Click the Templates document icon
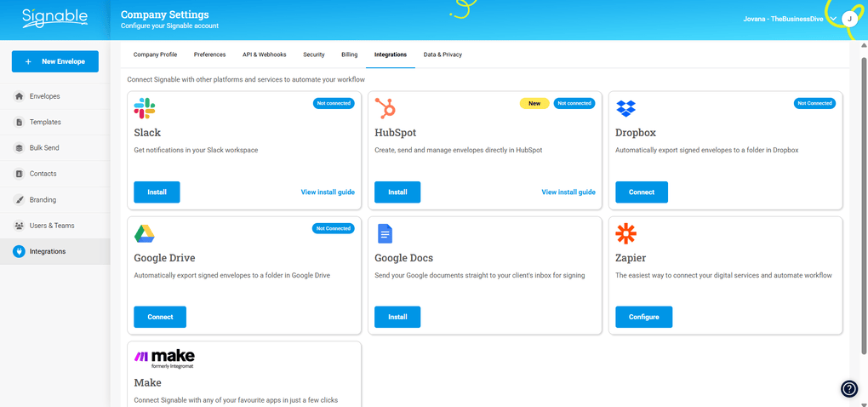This screenshot has width=868, height=407. pos(19,122)
